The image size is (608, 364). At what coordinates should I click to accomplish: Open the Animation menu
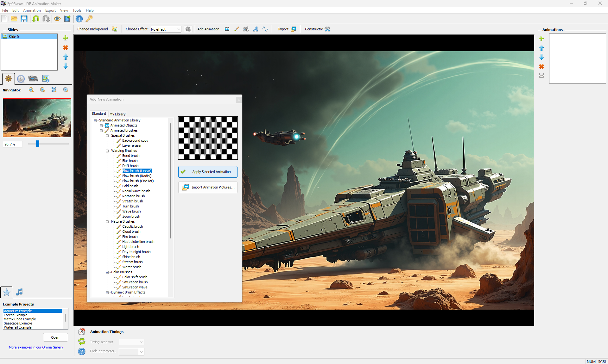pyautogui.click(x=32, y=10)
